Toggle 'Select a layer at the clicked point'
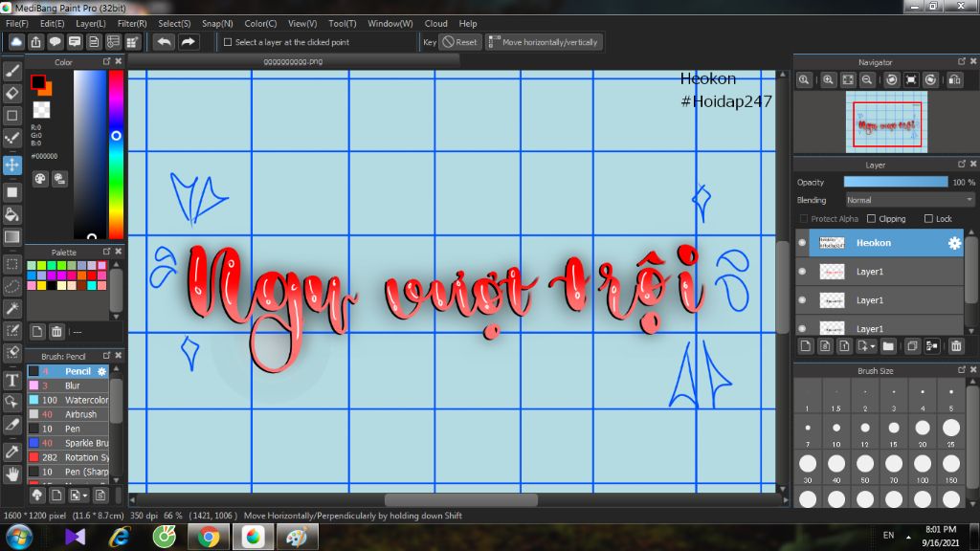The image size is (980, 551). tap(228, 42)
